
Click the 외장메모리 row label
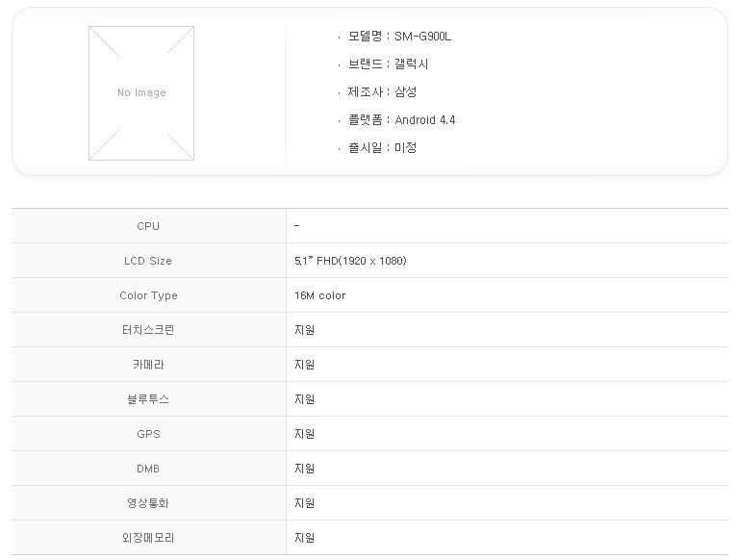pyautogui.click(x=148, y=538)
